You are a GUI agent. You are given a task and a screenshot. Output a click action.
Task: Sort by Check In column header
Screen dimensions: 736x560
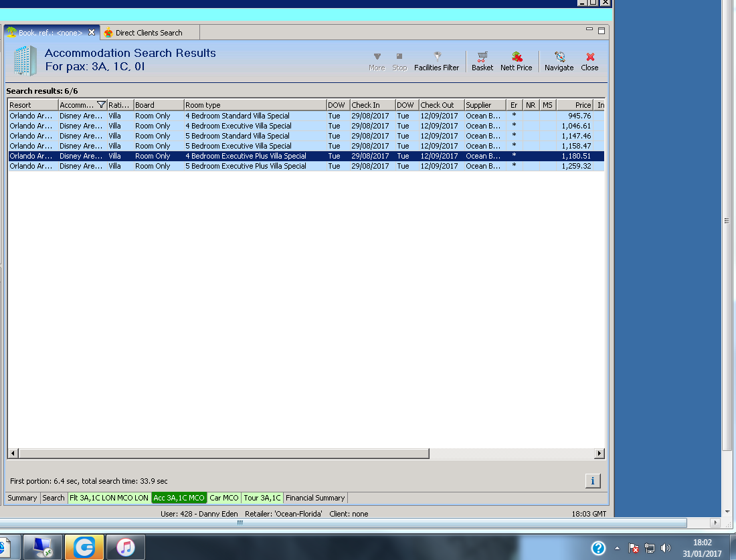[x=372, y=105]
